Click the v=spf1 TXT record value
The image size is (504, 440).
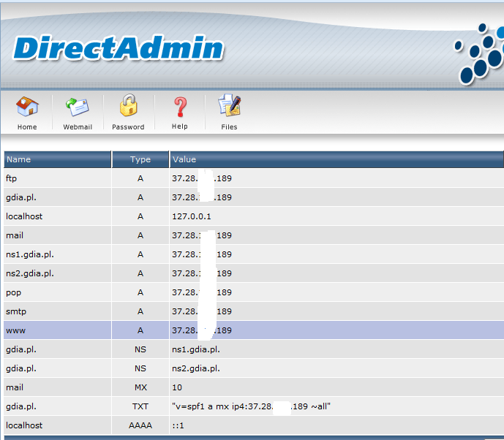point(252,406)
